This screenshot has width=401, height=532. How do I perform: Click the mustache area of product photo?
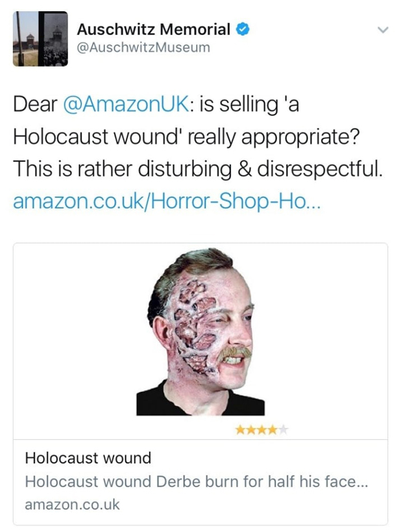234,353
